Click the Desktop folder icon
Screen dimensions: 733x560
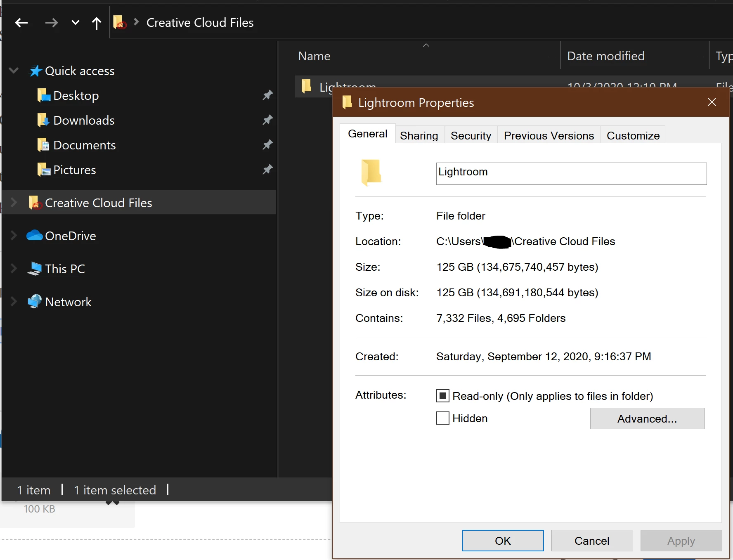pos(44,95)
